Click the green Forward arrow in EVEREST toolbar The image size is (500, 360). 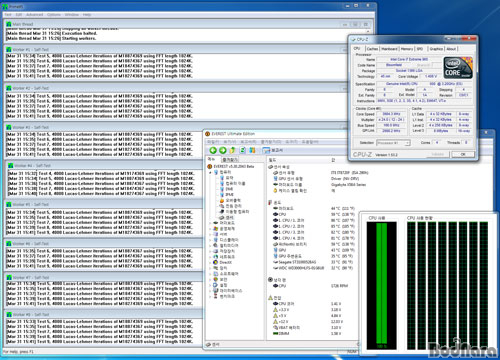point(223,150)
